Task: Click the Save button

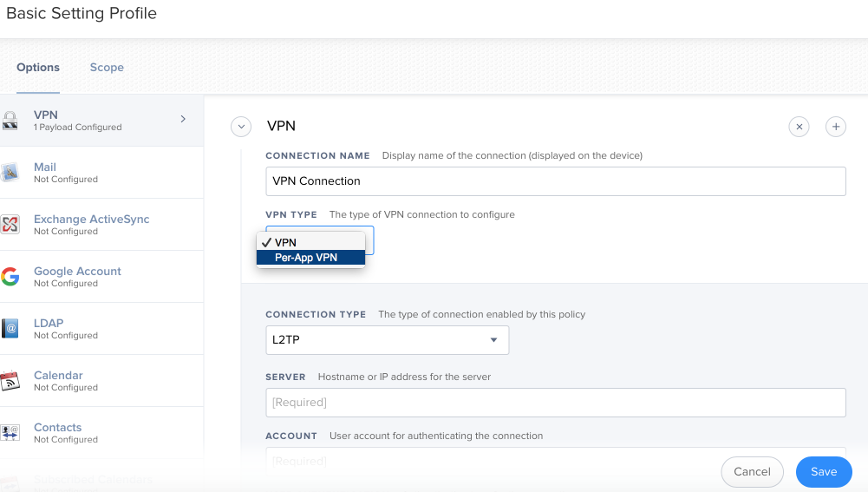Action: (824, 472)
